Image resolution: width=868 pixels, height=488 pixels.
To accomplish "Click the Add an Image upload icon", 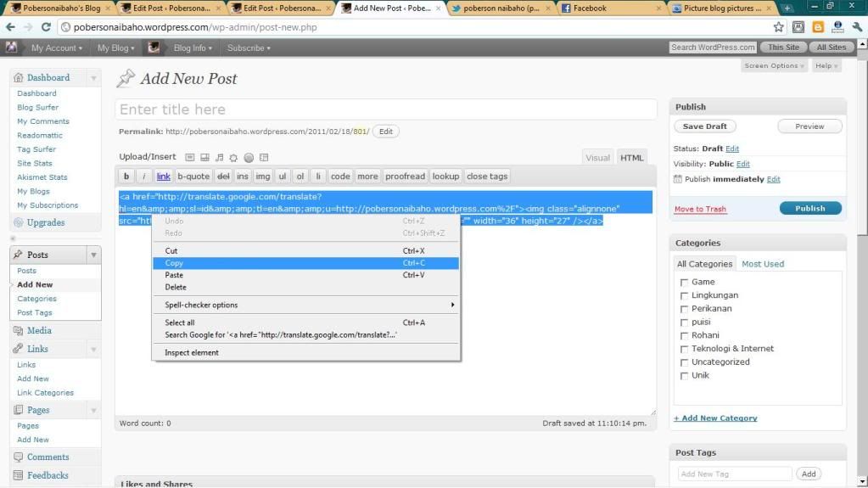I will pyautogui.click(x=190, y=157).
